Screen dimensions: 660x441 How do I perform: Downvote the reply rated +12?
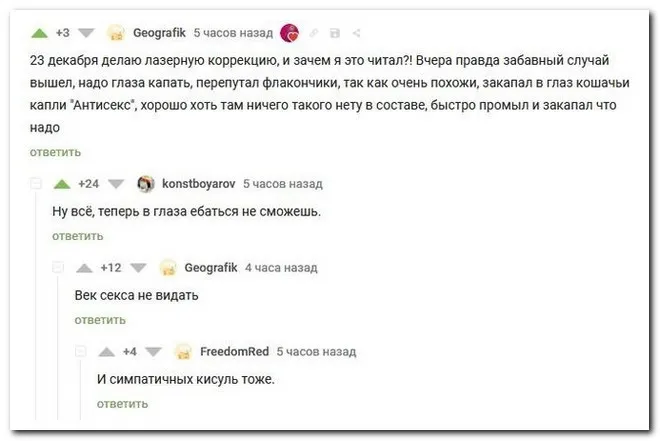tap(136, 268)
